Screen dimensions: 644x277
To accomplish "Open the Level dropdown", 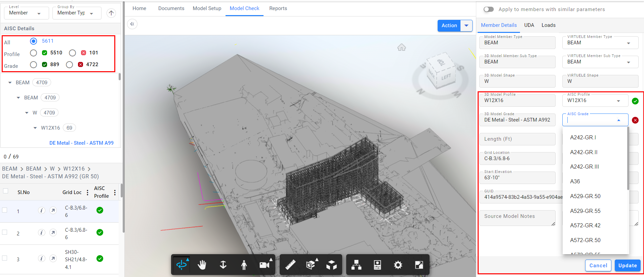I will (x=27, y=13).
